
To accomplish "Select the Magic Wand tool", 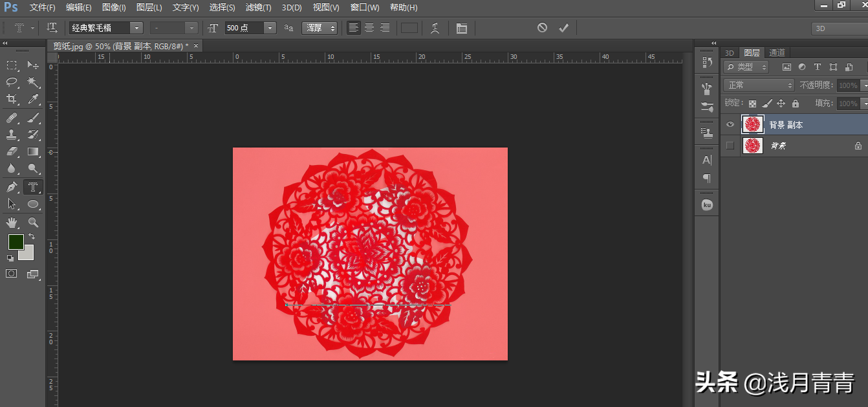I will coord(33,82).
